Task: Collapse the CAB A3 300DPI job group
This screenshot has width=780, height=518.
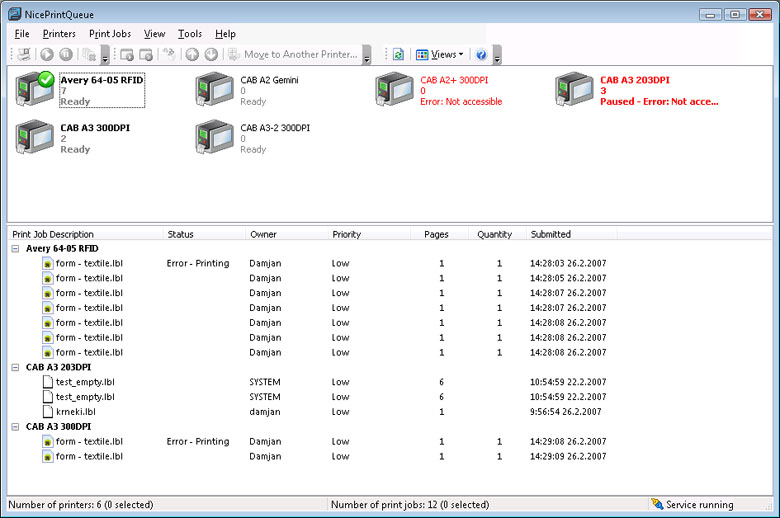Action: 15,426
